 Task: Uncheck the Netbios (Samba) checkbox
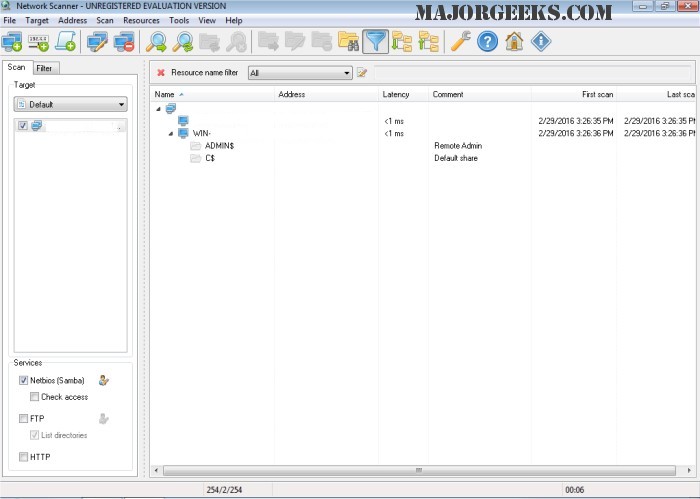[x=23, y=381]
